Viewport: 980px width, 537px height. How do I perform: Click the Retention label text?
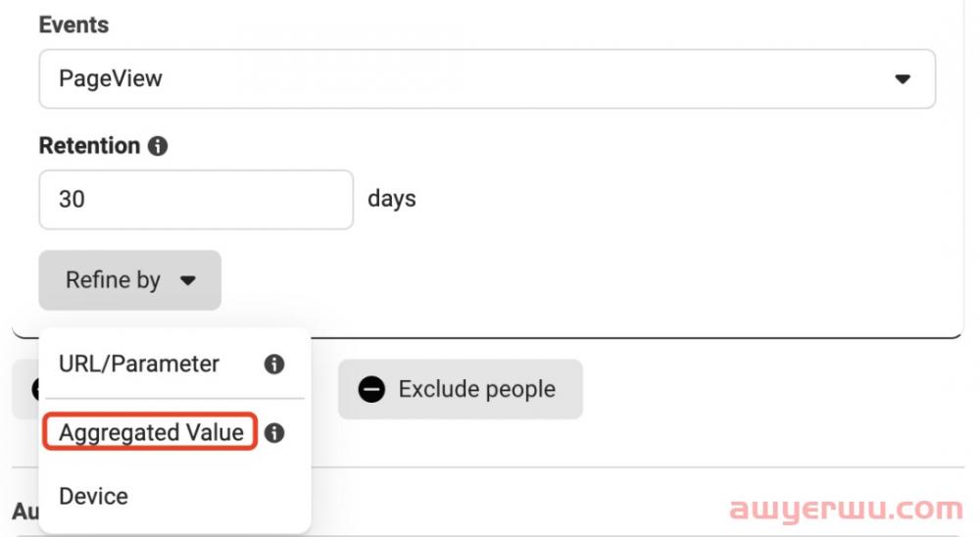point(89,146)
